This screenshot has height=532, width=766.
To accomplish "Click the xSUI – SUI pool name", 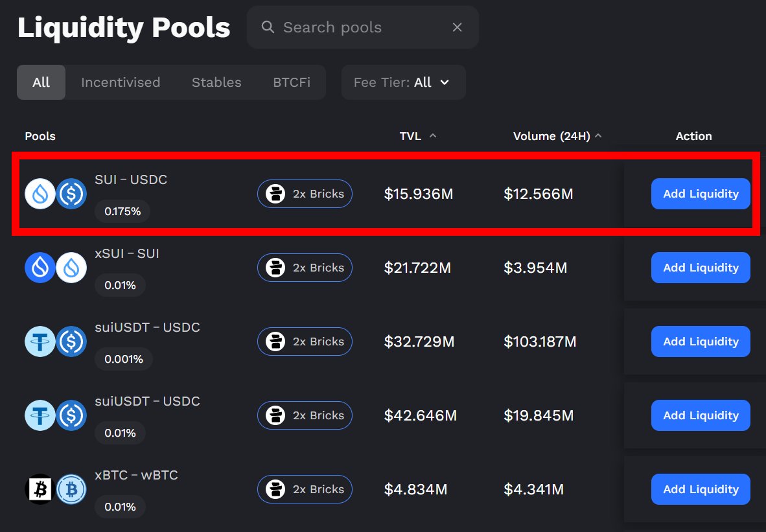I will 127,253.
